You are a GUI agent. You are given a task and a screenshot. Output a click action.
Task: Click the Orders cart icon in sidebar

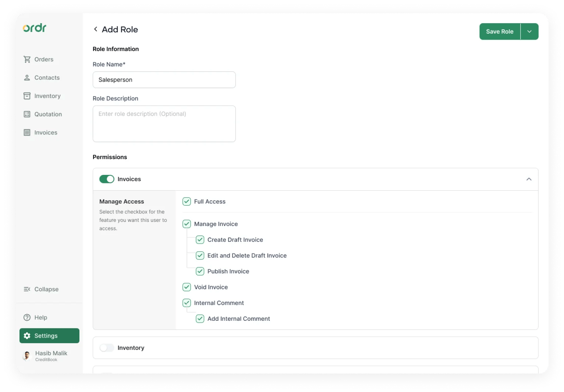(27, 60)
